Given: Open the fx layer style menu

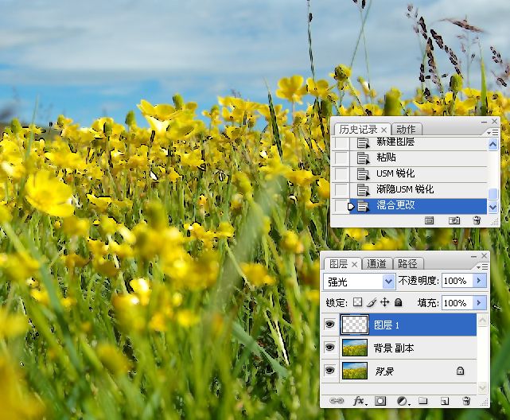Looking at the screenshot, I should pos(360,401).
